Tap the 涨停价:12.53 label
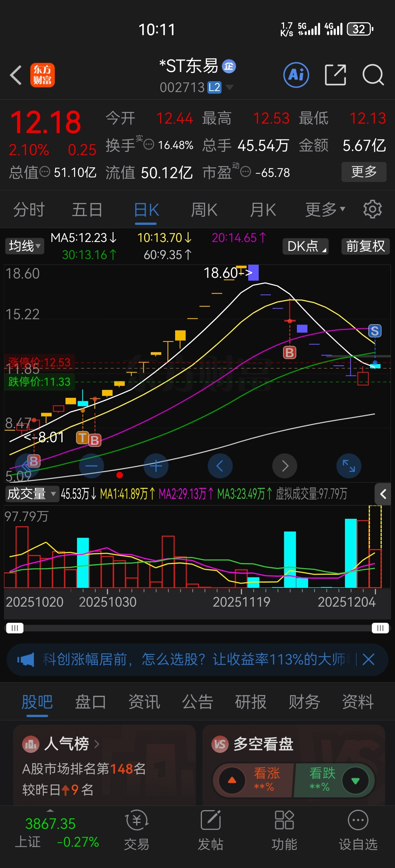This screenshot has width=395, height=868. [x=39, y=362]
